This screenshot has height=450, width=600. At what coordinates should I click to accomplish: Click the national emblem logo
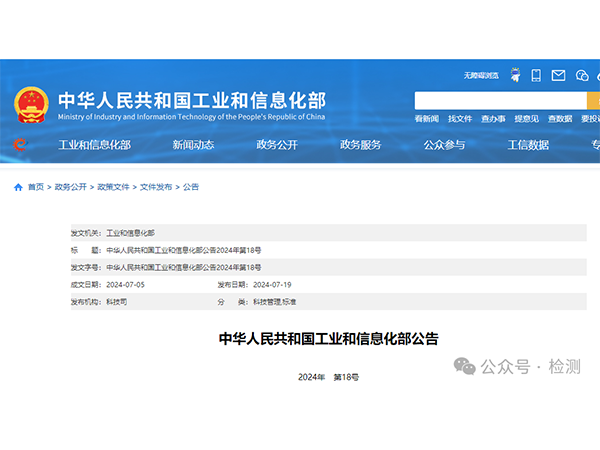click(x=31, y=104)
